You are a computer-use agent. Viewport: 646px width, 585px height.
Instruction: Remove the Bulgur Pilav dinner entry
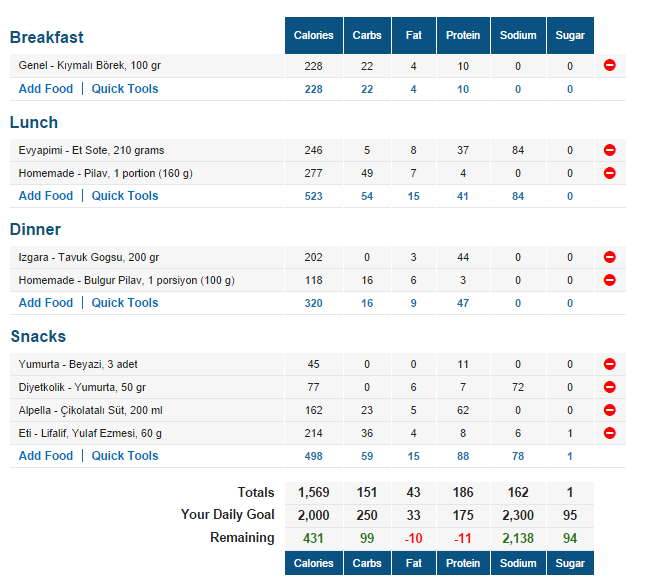point(609,280)
